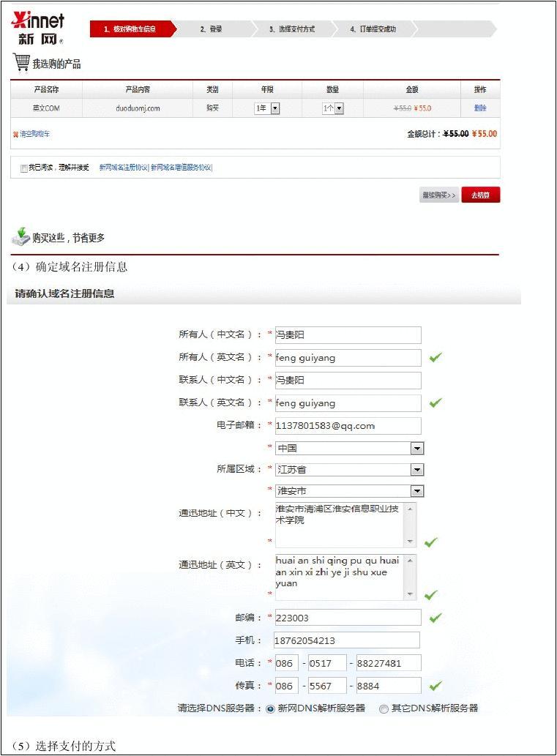
Task: Click the green download savings icon
Action: (x=20, y=236)
